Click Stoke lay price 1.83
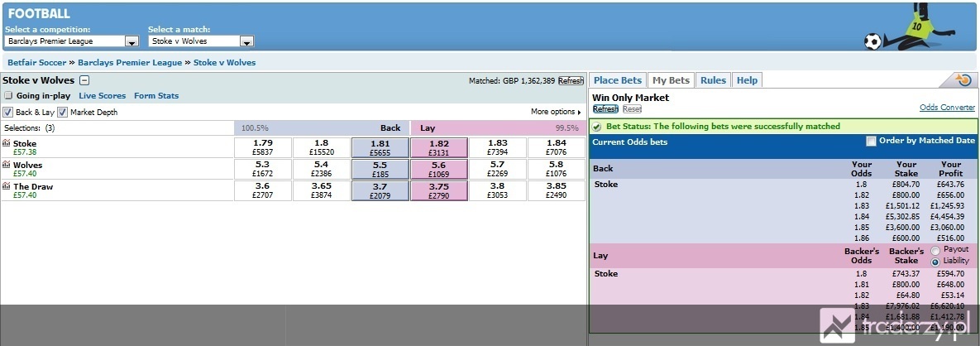Viewport: 980px width, 346px height. pyautogui.click(x=498, y=147)
